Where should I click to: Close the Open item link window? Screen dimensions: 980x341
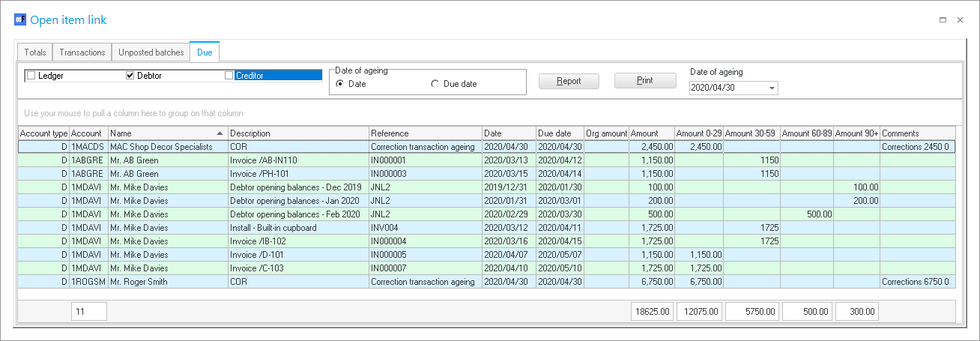click(x=960, y=20)
